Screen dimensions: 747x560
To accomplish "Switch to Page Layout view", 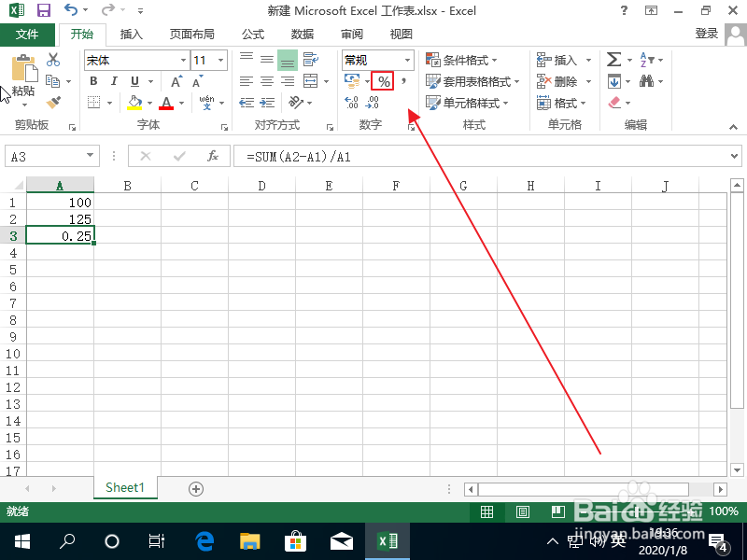I will click(x=523, y=511).
